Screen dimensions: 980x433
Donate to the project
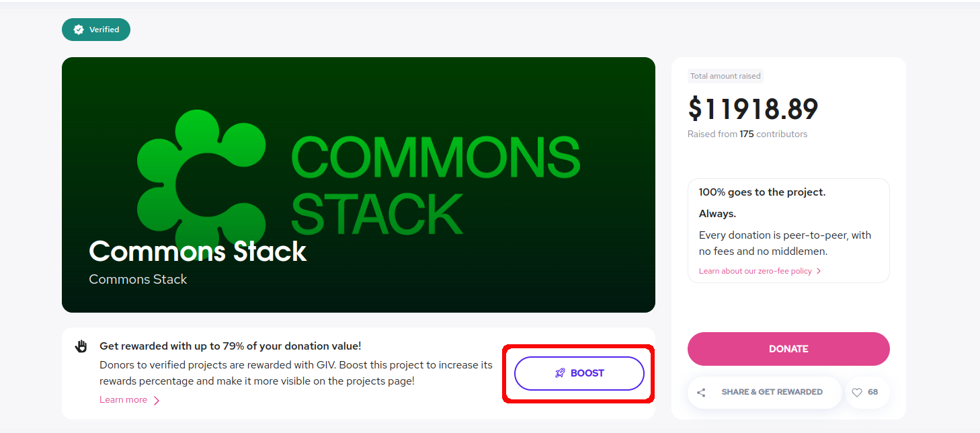(x=788, y=349)
